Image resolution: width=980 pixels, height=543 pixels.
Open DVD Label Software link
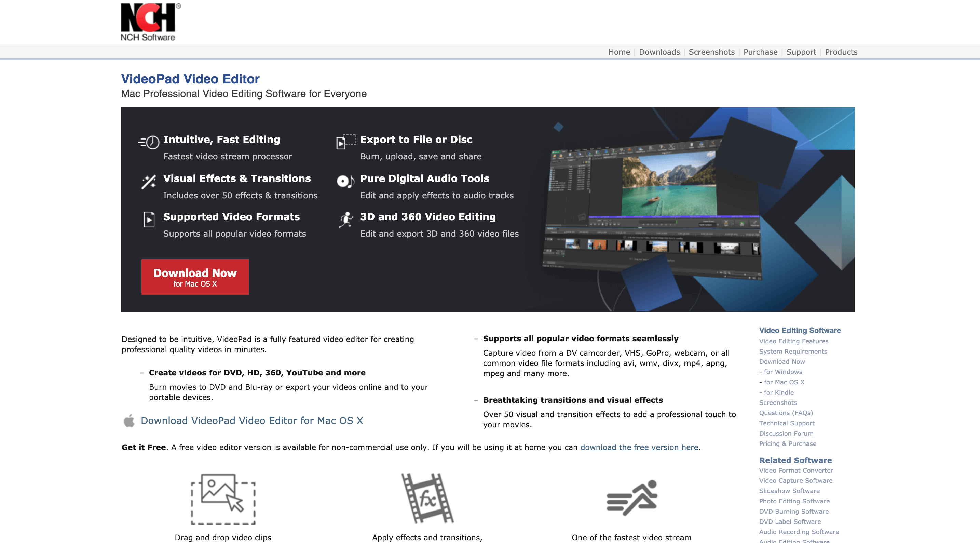tap(790, 522)
